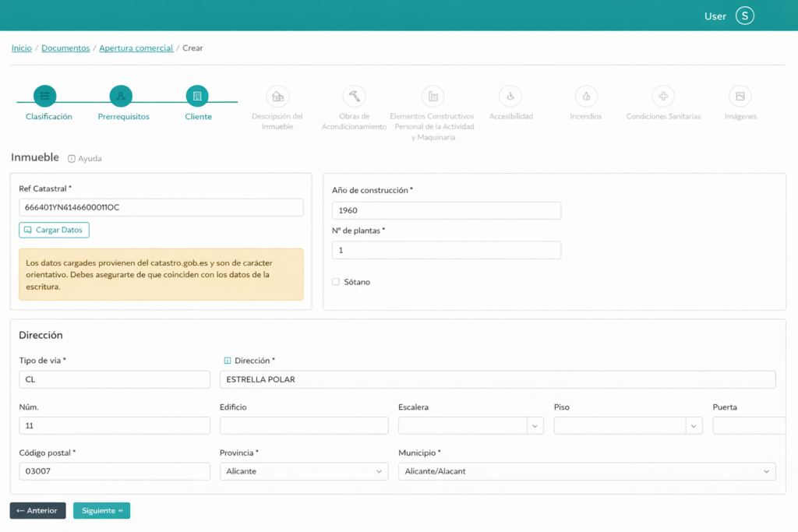Click the Siguiente button
The height and width of the screenshot is (532, 798).
point(101,511)
